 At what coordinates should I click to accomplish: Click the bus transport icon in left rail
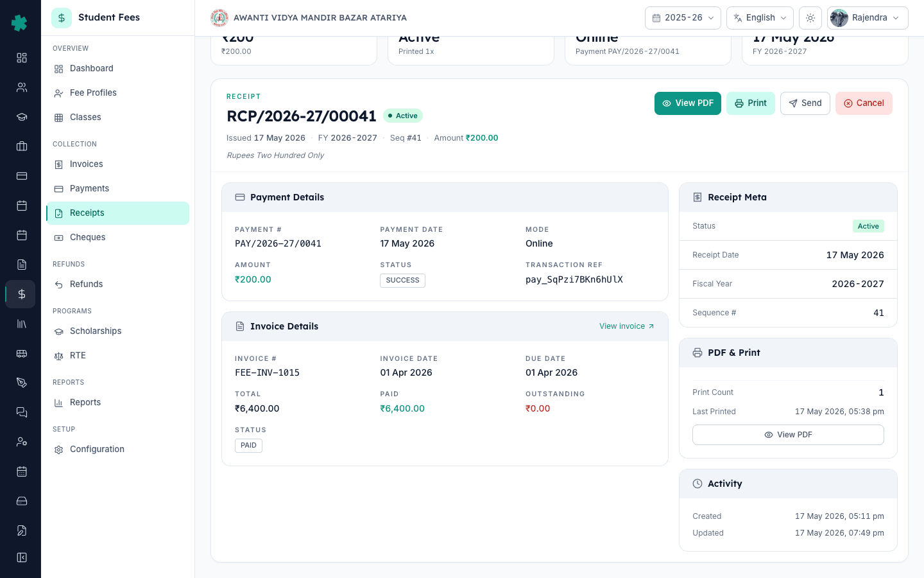tap(21, 353)
